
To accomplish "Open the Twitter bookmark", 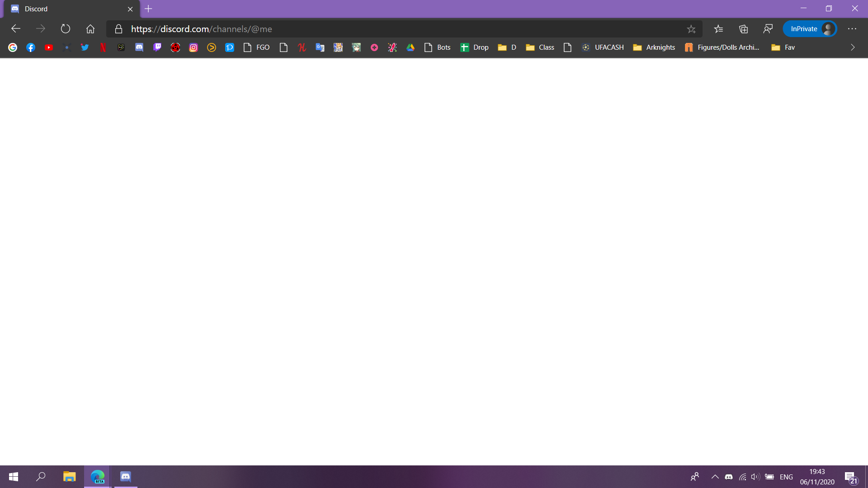I will point(85,47).
